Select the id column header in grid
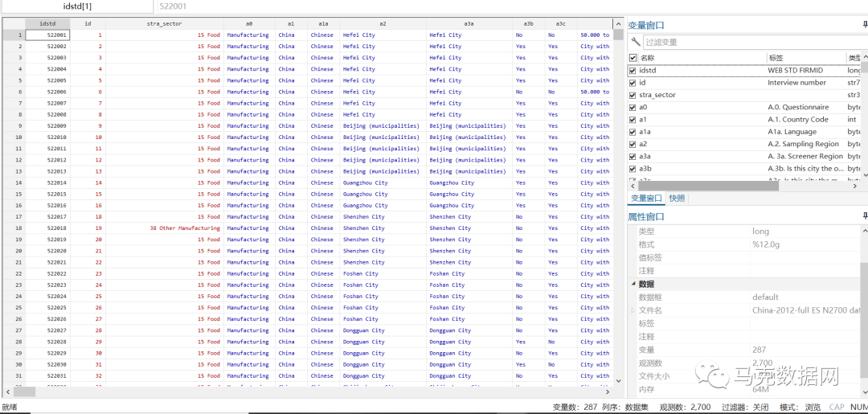Screen dimensions: 868x414 click(88, 23)
